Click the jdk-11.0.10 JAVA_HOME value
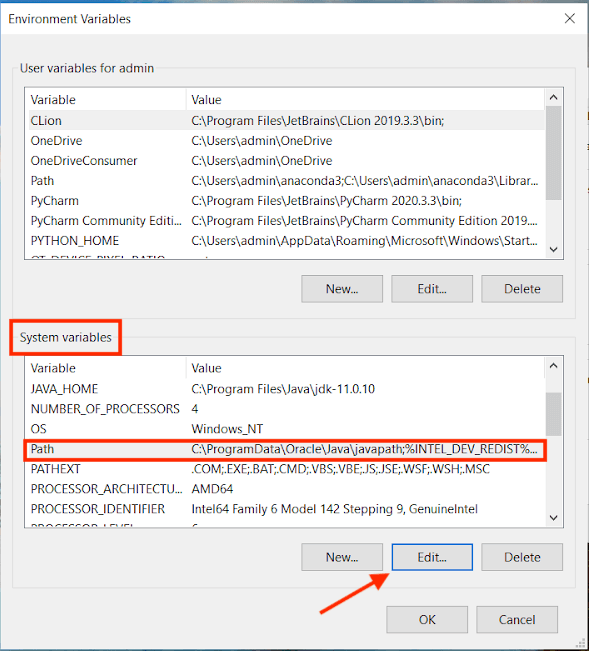The width and height of the screenshot is (589, 651). click(283, 389)
